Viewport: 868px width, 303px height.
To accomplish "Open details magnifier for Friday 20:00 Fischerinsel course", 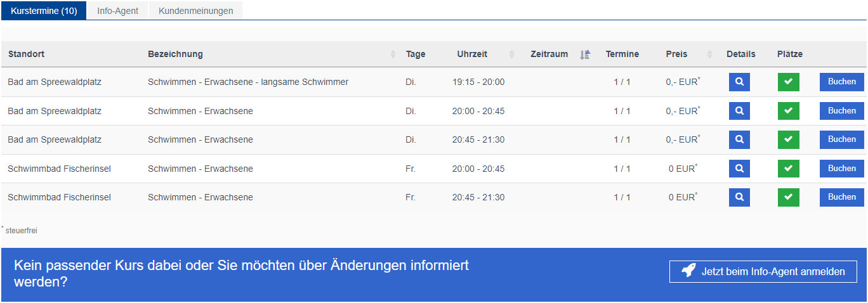I will [x=739, y=169].
